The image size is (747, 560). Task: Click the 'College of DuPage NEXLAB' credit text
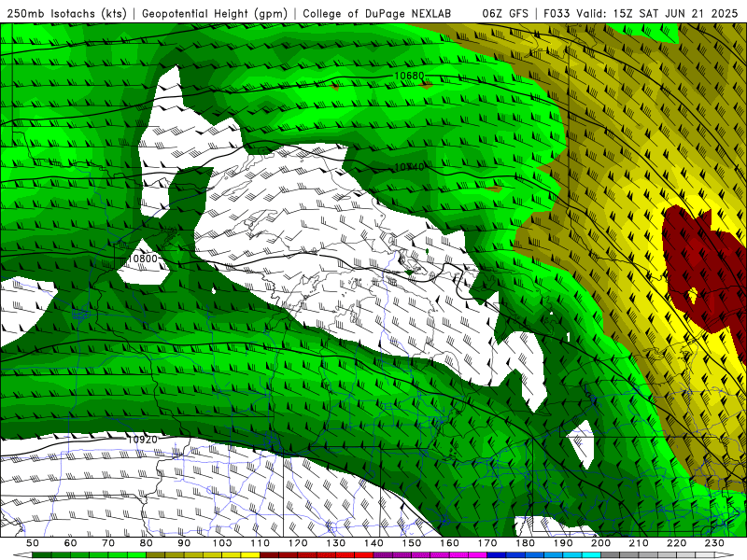376,13
